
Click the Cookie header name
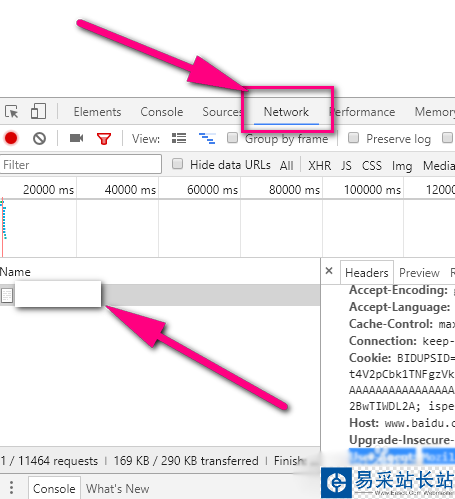[370, 358]
